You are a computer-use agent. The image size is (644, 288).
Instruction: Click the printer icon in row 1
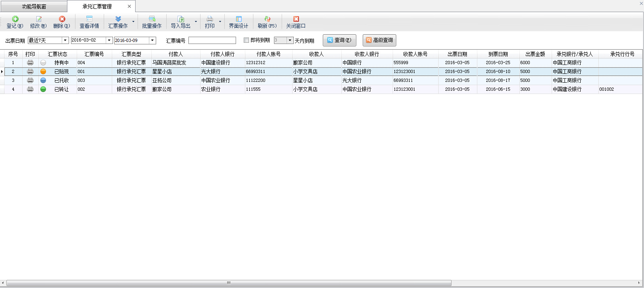pyautogui.click(x=30, y=63)
